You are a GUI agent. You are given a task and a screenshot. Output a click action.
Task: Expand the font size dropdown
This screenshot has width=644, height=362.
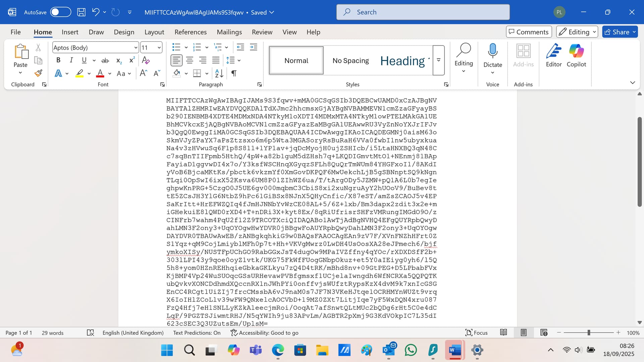coord(159,48)
